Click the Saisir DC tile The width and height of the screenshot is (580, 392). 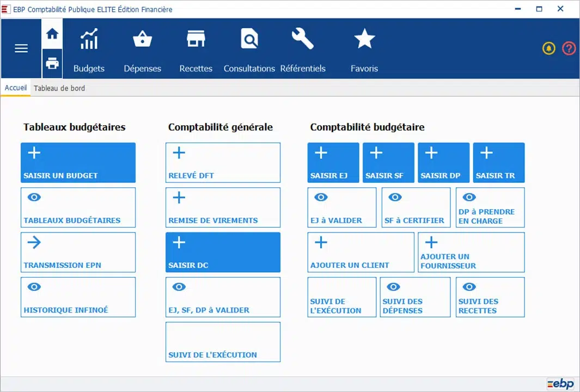(223, 253)
